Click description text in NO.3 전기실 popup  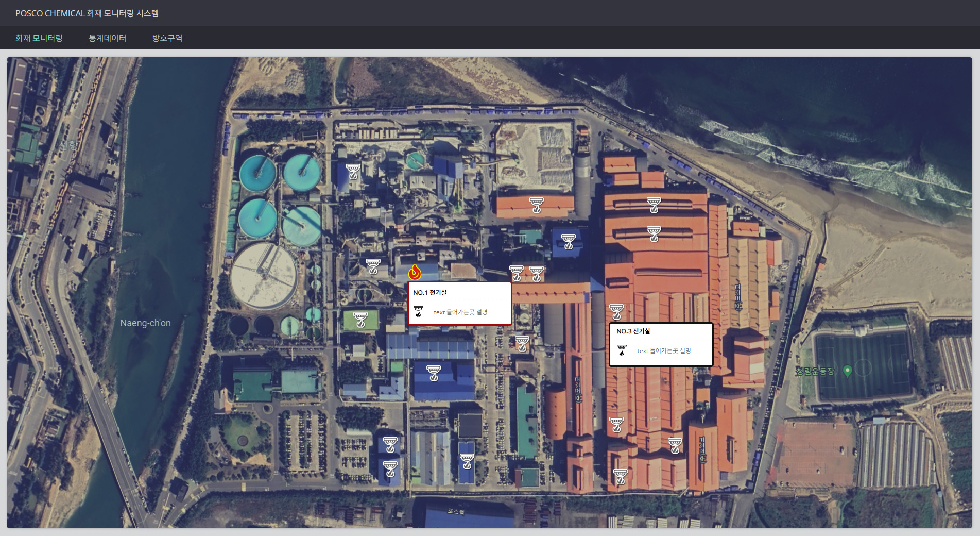point(664,350)
